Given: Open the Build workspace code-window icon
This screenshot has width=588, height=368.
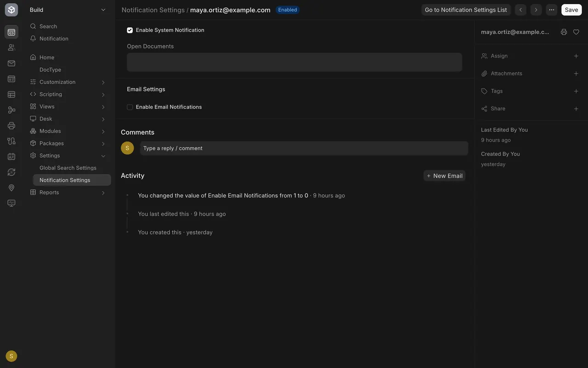Looking at the screenshot, I should coord(11,32).
